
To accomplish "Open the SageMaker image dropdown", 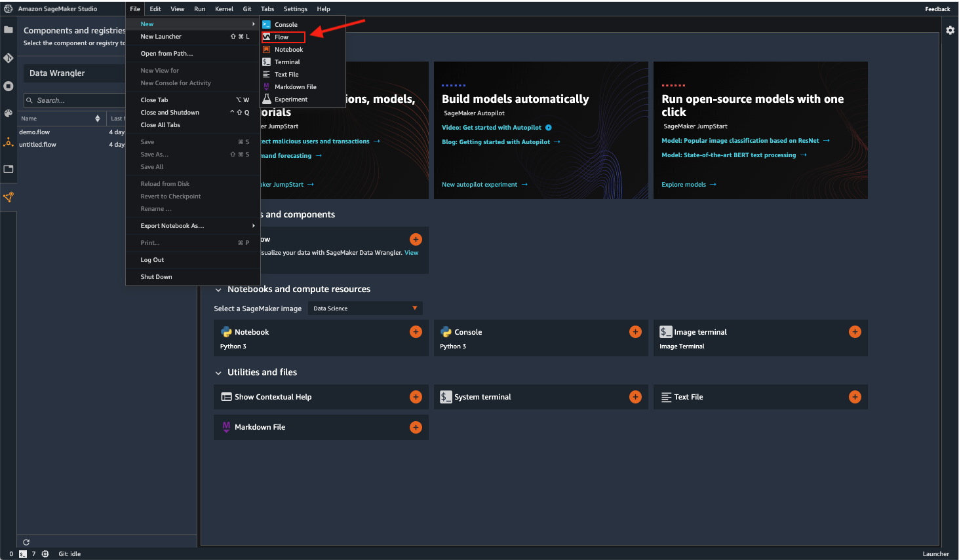I will tap(365, 308).
